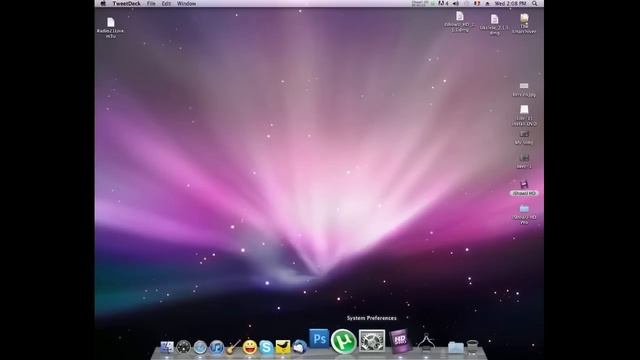Launch Photoshop from the Dock
The image size is (640, 360).
pyautogui.click(x=319, y=338)
